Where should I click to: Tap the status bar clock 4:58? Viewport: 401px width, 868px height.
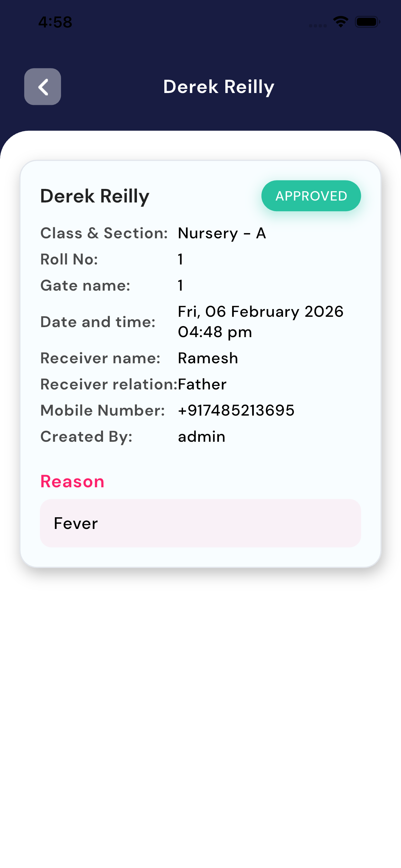tap(55, 22)
